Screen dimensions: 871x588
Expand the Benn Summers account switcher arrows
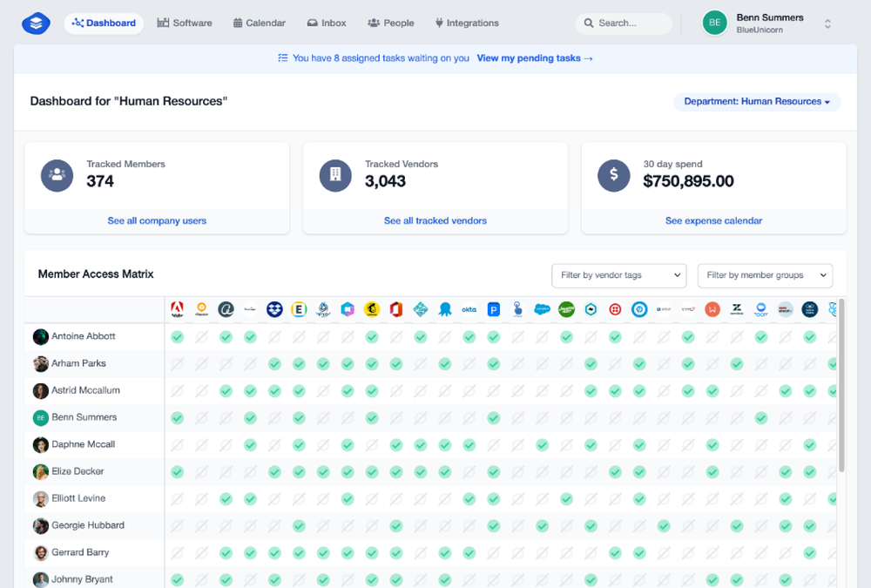coord(827,24)
